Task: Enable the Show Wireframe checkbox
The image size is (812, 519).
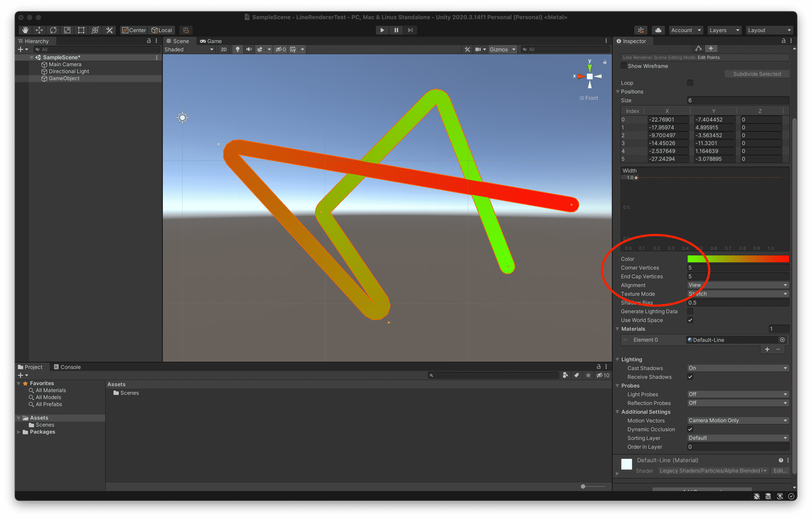Action: point(624,66)
